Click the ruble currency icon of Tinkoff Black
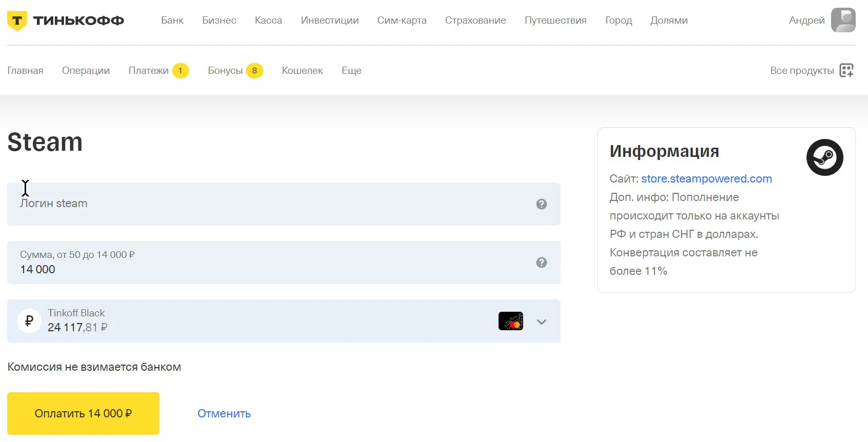This screenshot has height=442, width=868. pos(29,321)
